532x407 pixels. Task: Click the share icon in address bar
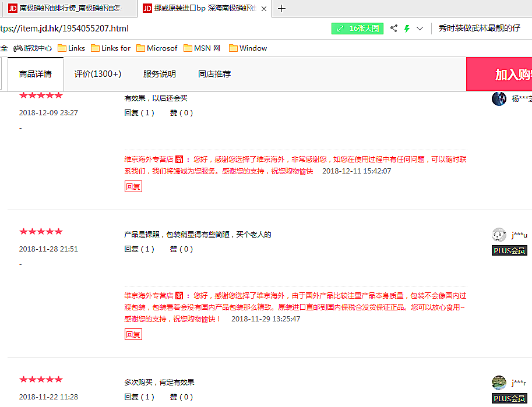coord(394,29)
